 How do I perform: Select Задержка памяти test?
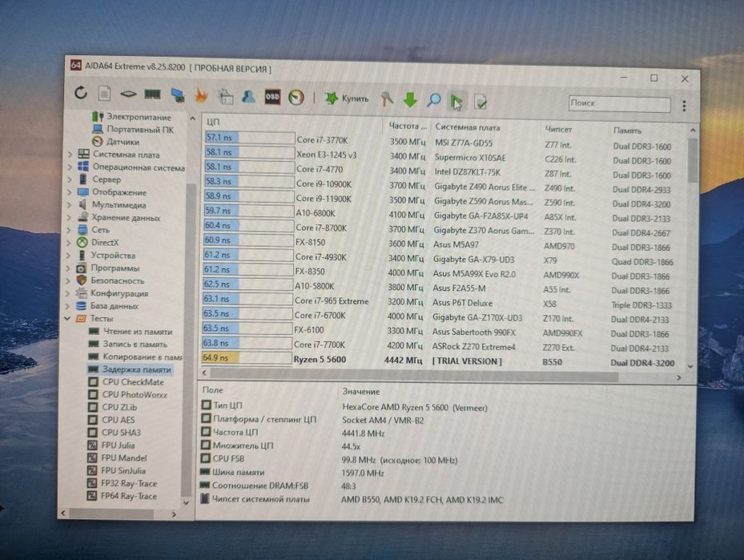coord(130,369)
